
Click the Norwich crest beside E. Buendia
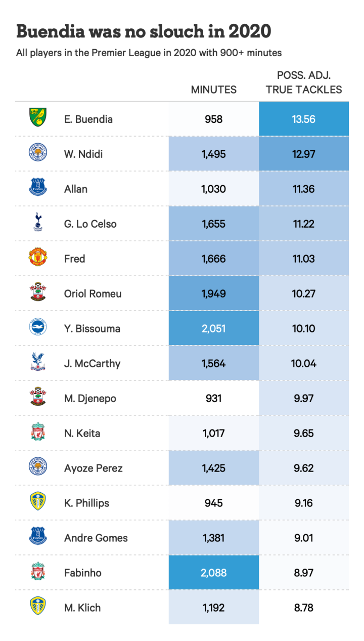[38, 118]
